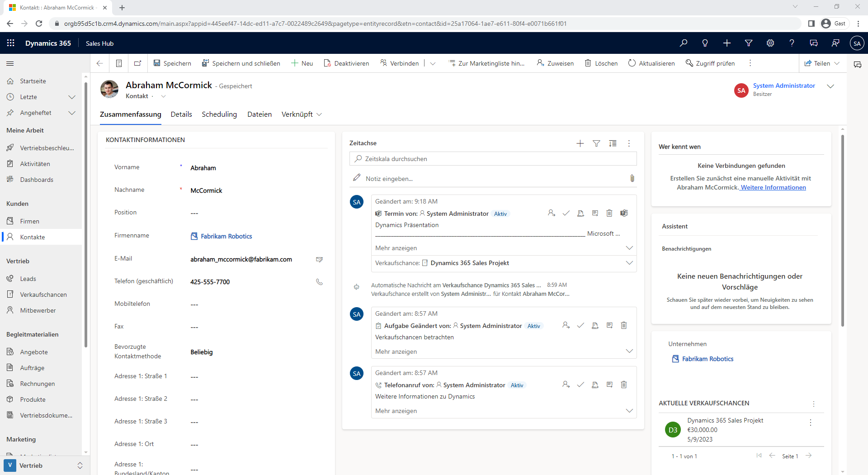This screenshot has width=868, height=475.
Task: Click the Speichern und schließen button
Action: click(x=241, y=63)
